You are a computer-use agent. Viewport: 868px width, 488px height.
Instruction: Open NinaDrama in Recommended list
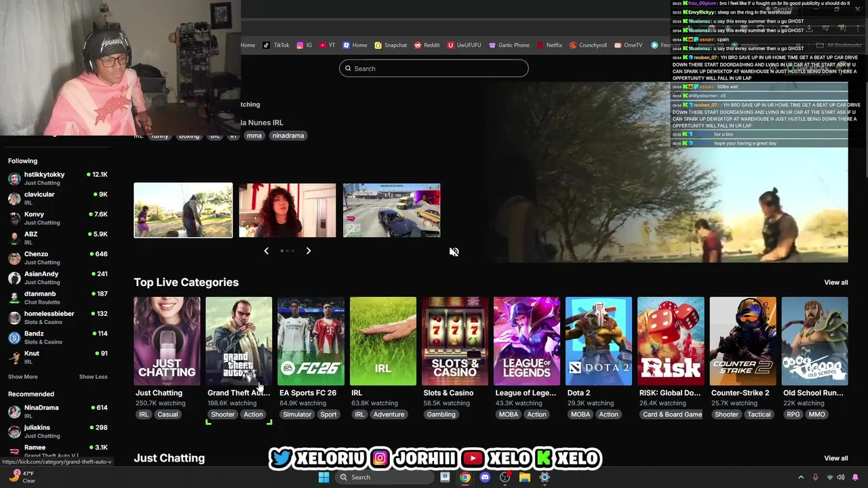coord(57,411)
